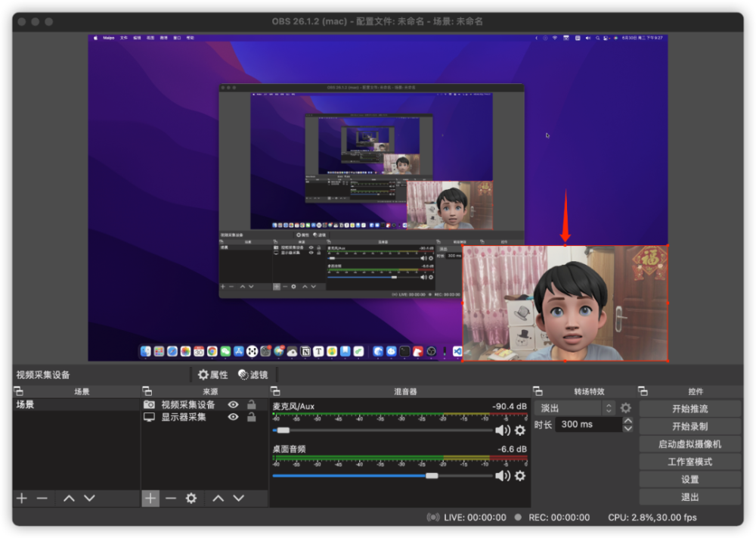This screenshot has width=756, height=538.
Task: Move the scene down with the arrow
Action: [90, 499]
